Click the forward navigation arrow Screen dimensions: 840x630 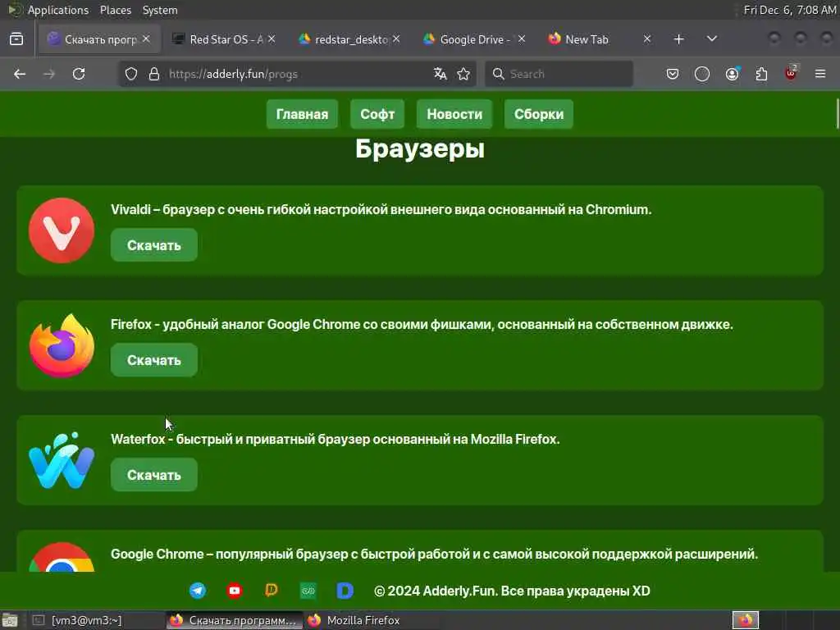point(48,74)
